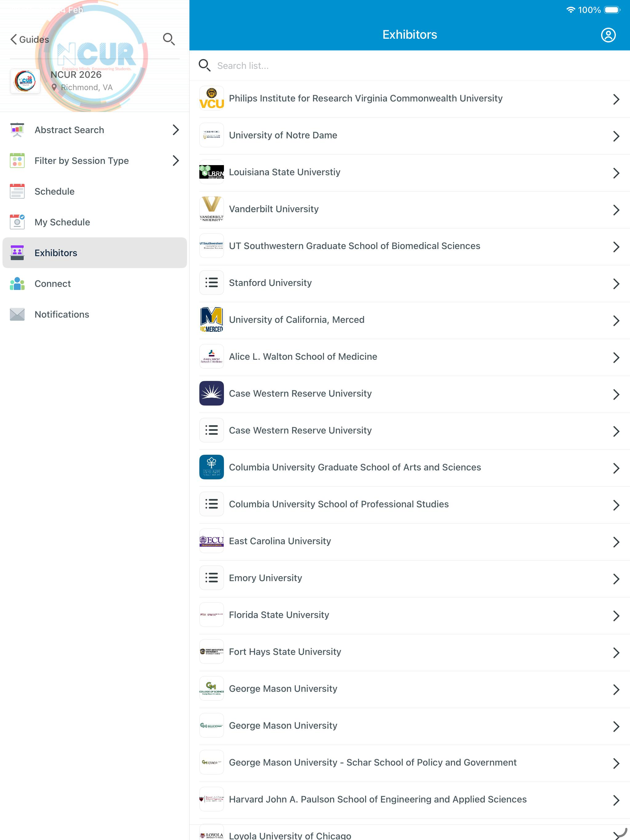Go back to Guides
The height and width of the screenshot is (840, 630).
[x=30, y=39]
